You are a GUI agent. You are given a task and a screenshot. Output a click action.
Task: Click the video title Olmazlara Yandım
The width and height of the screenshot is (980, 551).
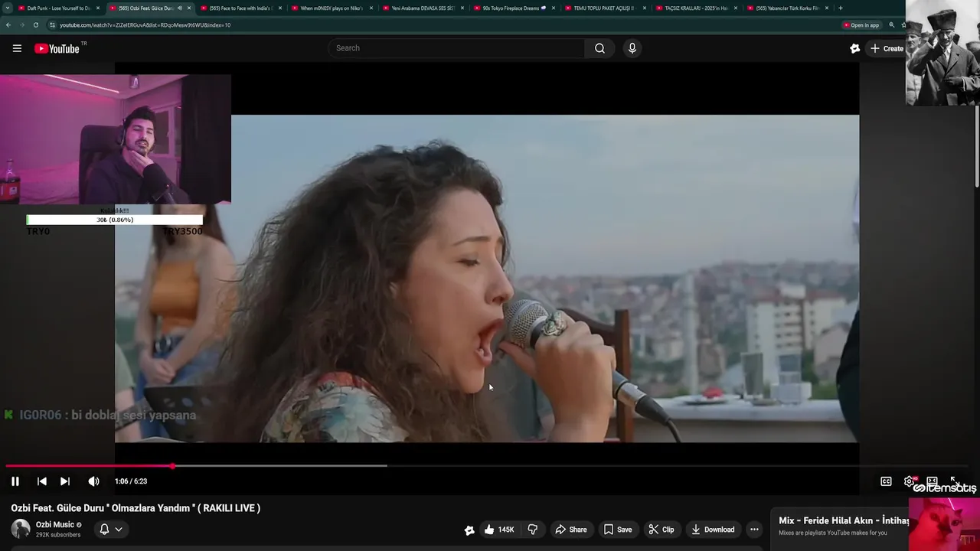click(x=136, y=508)
